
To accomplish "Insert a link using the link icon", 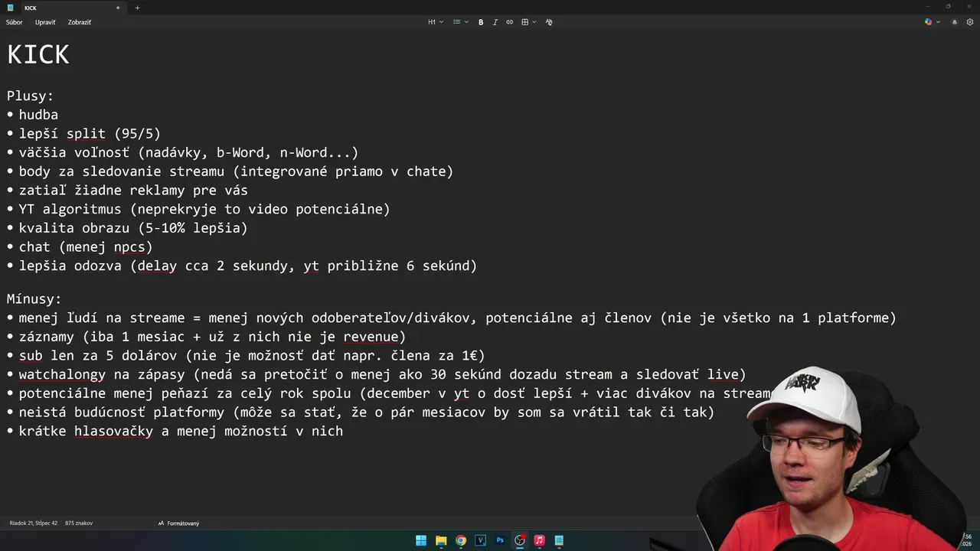I will [x=510, y=22].
